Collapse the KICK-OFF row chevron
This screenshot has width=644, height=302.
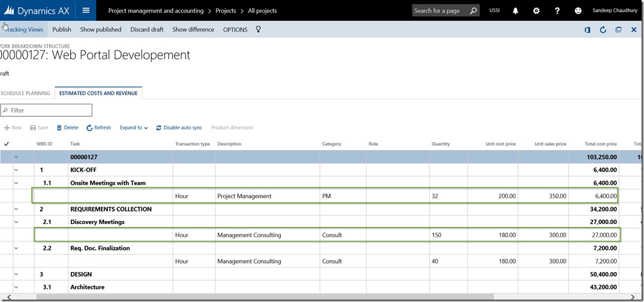[16, 170]
